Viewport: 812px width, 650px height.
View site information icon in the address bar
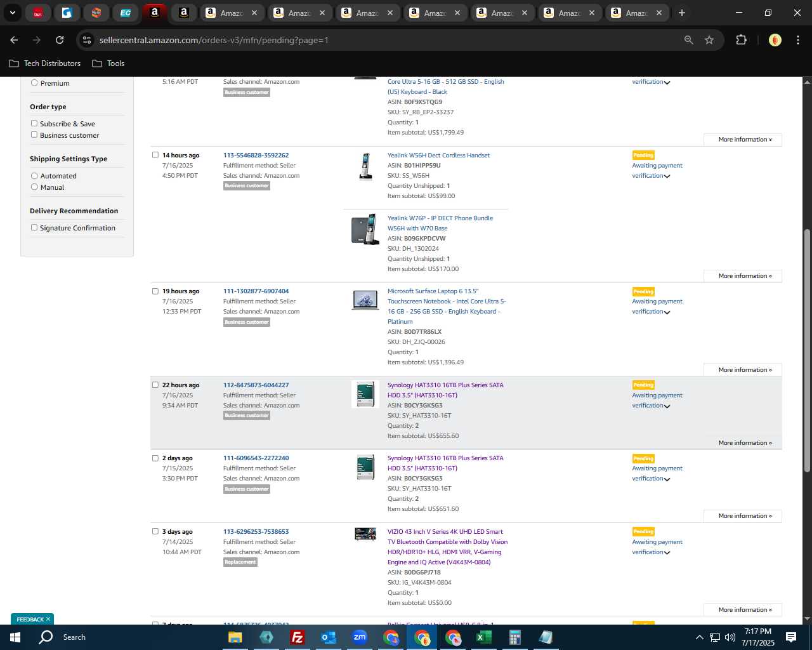(x=87, y=40)
